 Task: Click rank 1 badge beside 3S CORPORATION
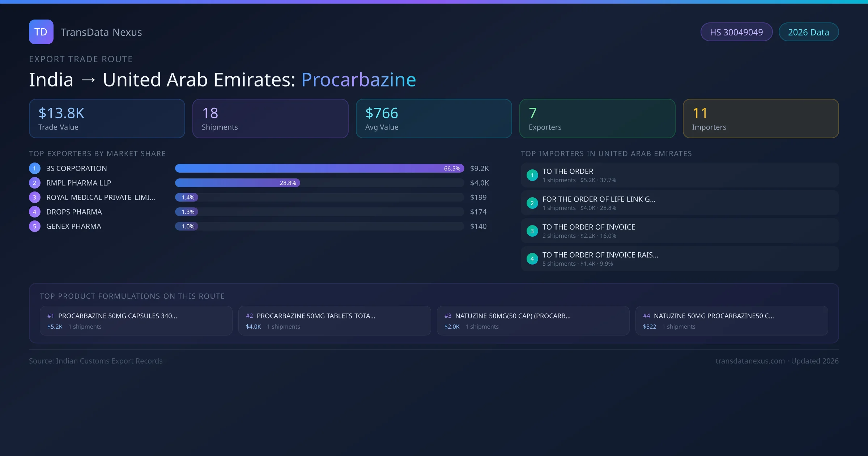click(x=34, y=168)
